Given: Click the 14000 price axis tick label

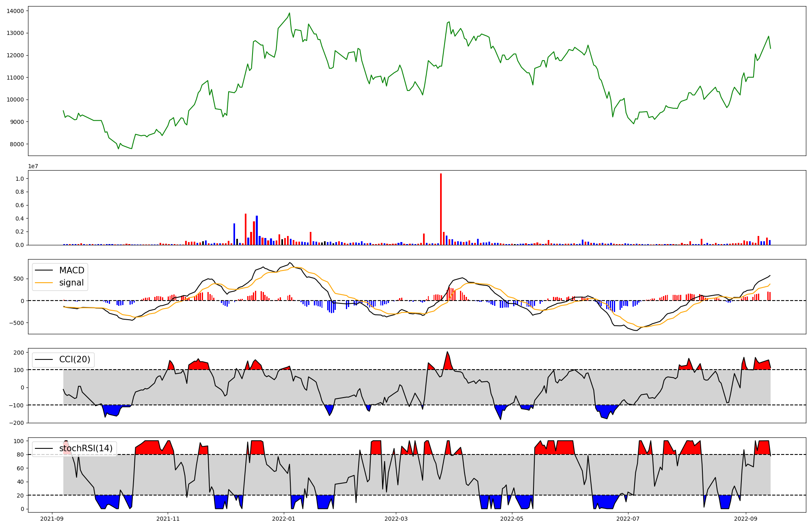Looking at the screenshot, I should point(15,11).
